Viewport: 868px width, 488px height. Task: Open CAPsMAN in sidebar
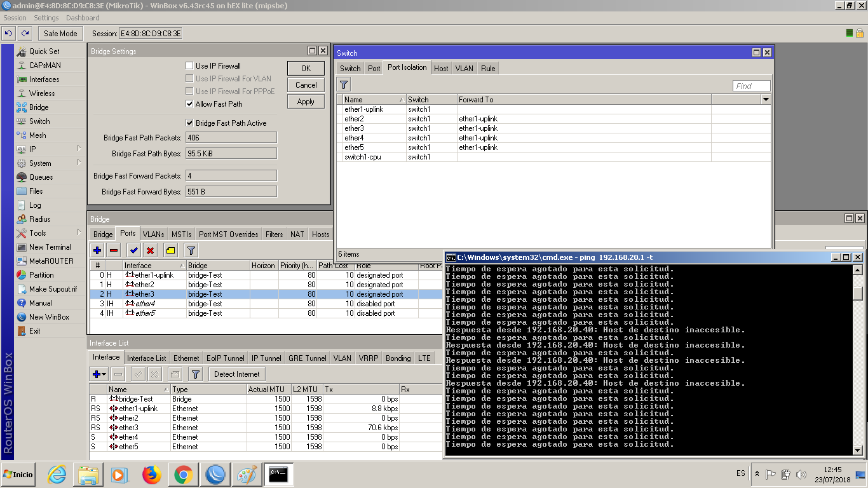tap(44, 65)
